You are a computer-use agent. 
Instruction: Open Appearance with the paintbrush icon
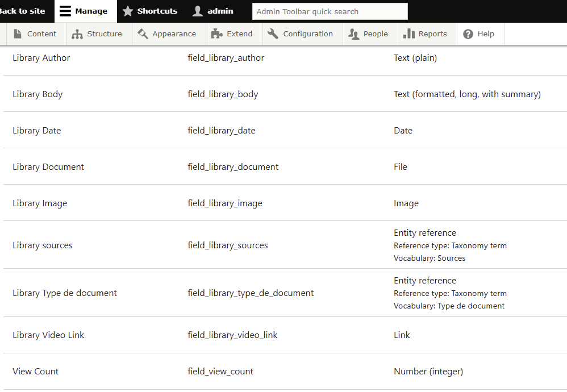[143, 34]
